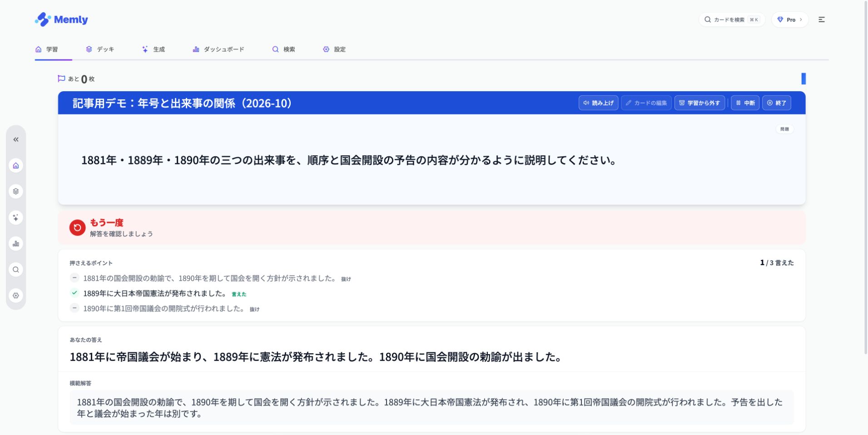Click the 抜け label on 1890年 row
This screenshot has width=868, height=435.
pyautogui.click(x=254, y=309)
